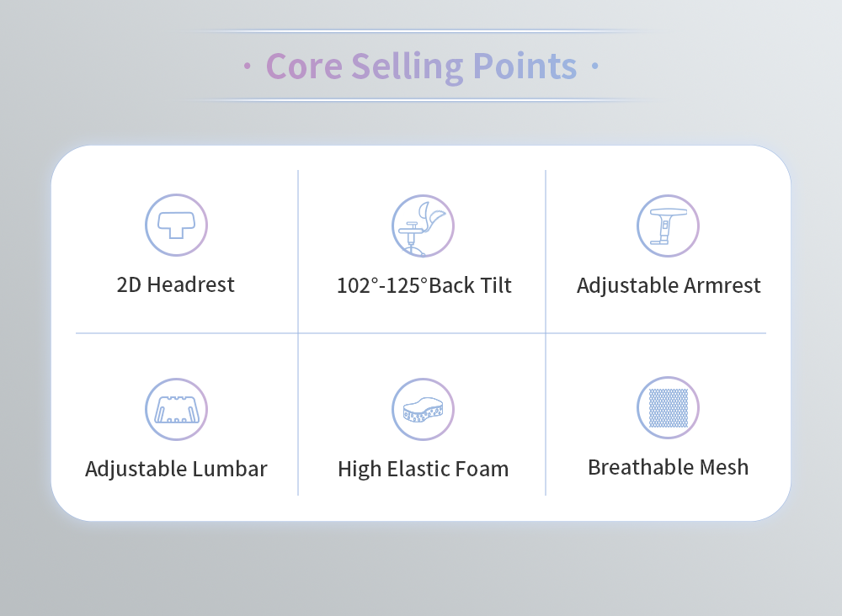842x616 pixels.
Task: Select the breathable mesh pattern icon
Action: [668, 408]
